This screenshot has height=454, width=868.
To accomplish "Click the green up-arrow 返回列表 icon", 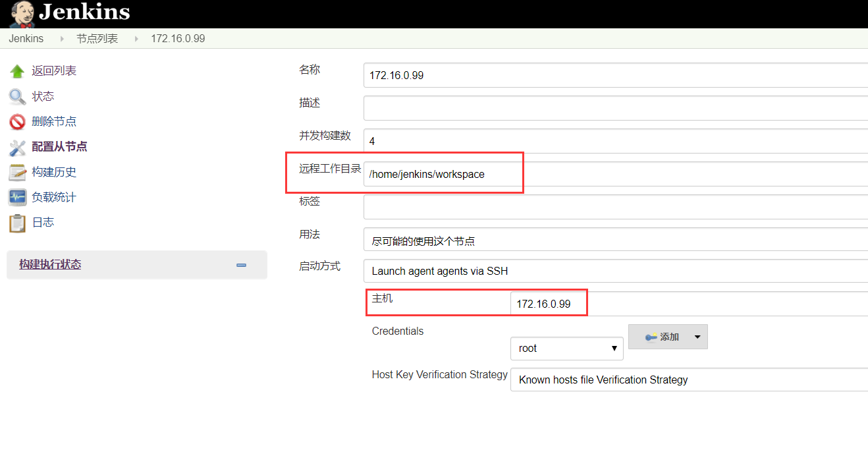I will [x=17, y=71].
